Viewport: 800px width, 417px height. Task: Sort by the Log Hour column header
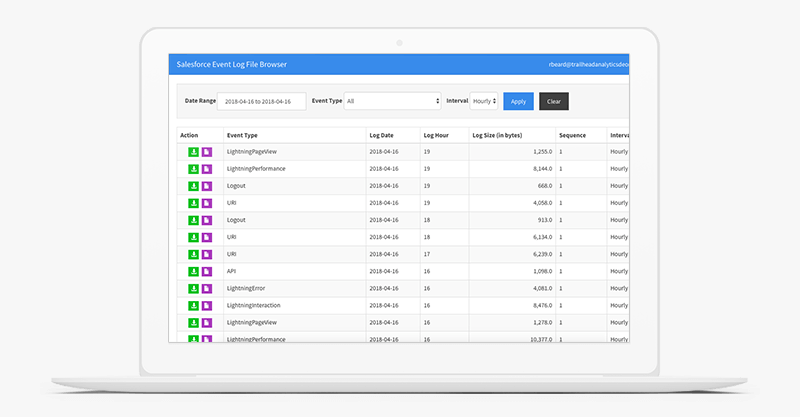coord(436,135)
